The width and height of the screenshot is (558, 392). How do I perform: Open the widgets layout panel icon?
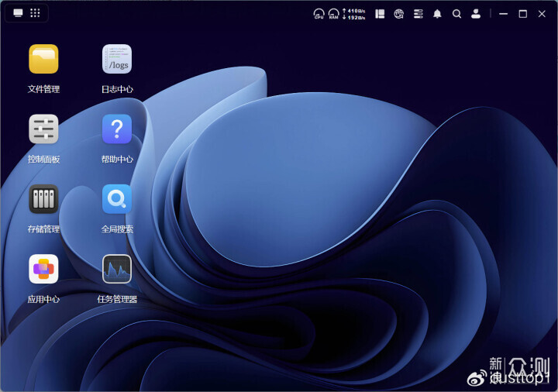tap(380, 14)
